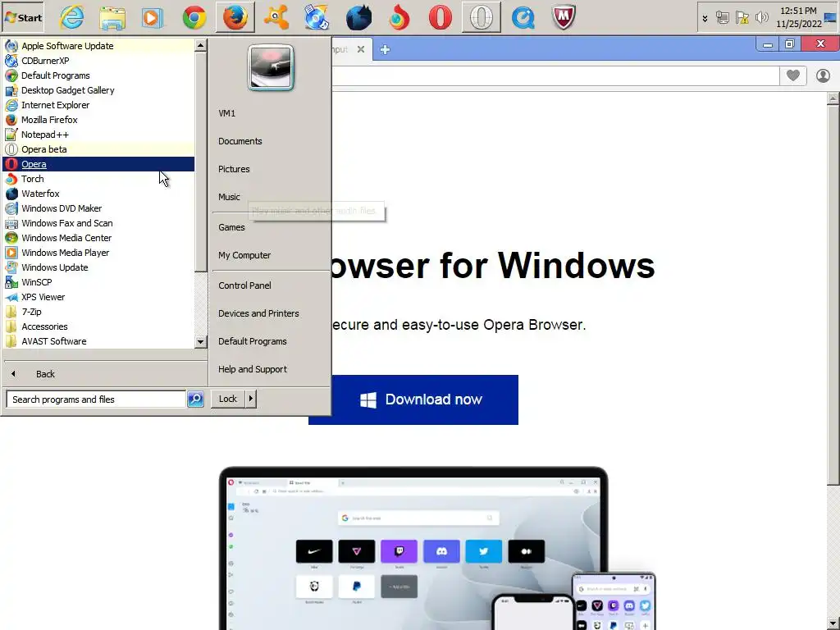Launch Internet Explorer from programs list
Viewport: 840px width, 630px height.
pos(99,105)
